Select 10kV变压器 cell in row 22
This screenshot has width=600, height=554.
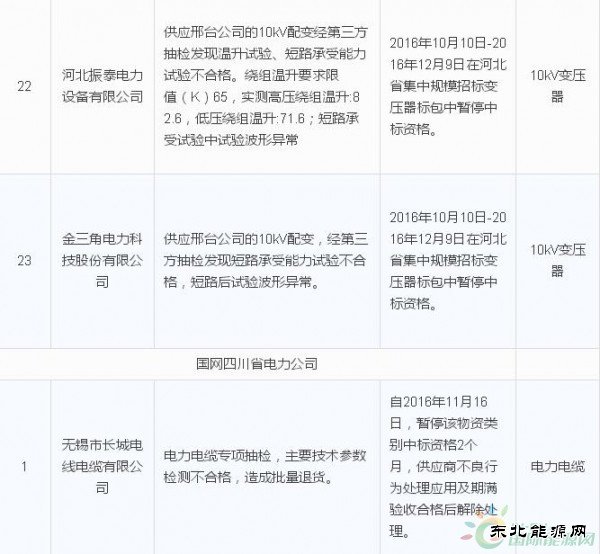point(557,87)
